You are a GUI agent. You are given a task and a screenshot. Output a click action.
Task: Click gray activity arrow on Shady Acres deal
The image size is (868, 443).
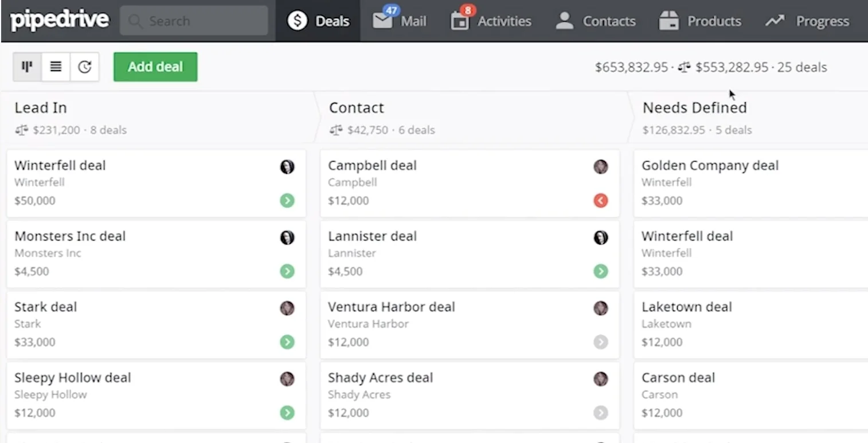601,413
